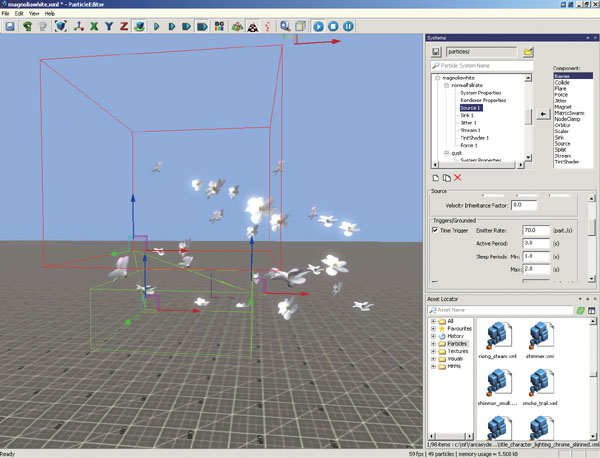Expand the Favourites folder in Asset Locator
600x458 pixels.
(433, 327)
